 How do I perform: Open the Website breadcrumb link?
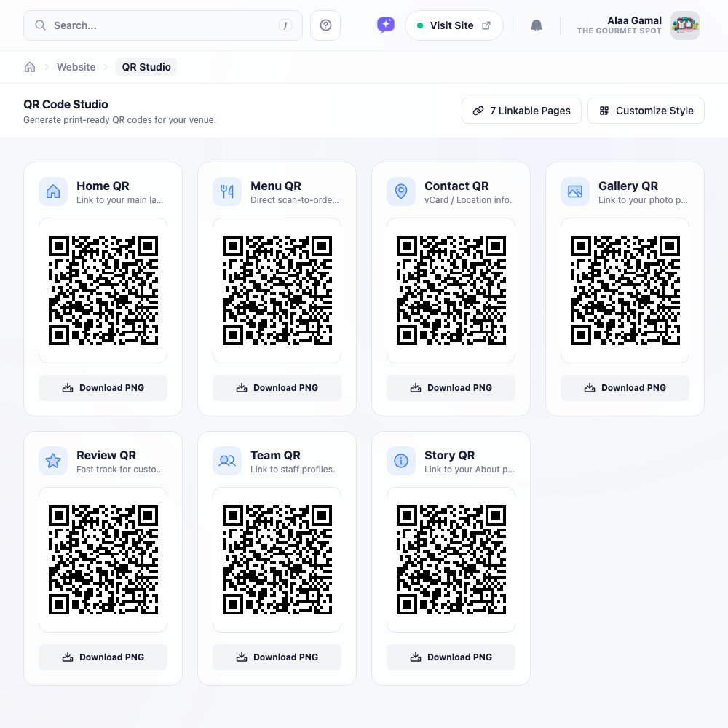(x=76, y=67)
